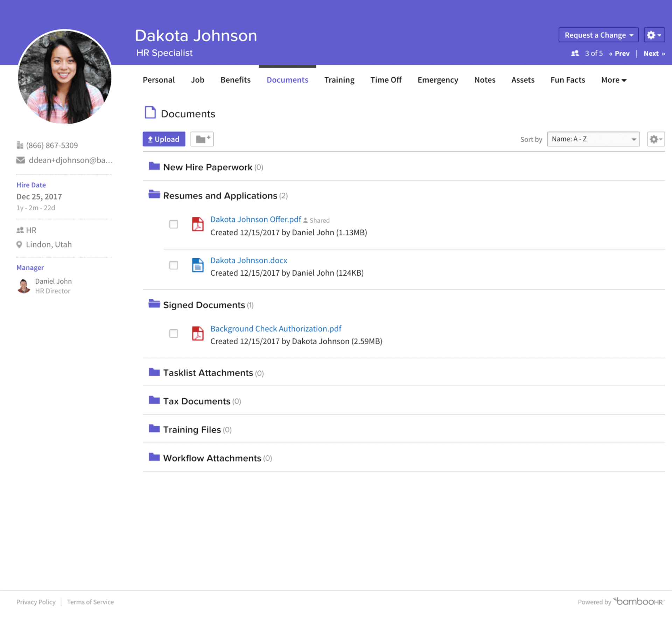
Task: Switch to the Notes tab
Action: tap(485, 80)
